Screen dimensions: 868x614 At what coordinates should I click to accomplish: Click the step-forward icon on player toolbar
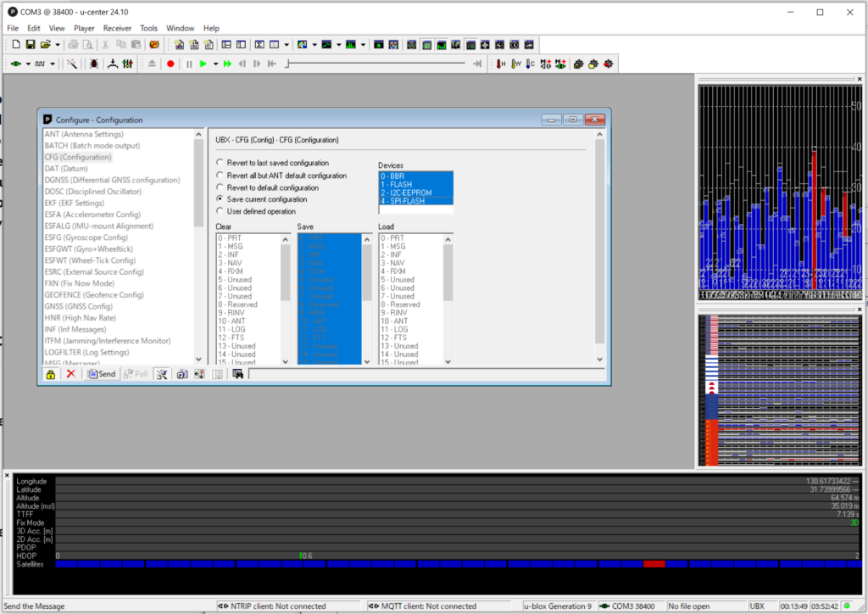(257, 64)
